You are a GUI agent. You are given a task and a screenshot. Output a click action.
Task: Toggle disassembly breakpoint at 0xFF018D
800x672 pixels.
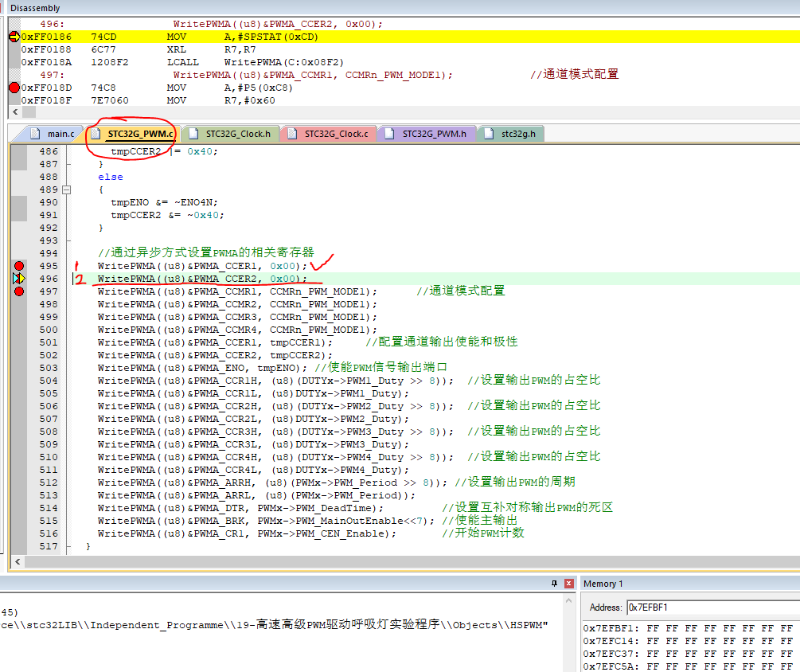click(14, 88)
